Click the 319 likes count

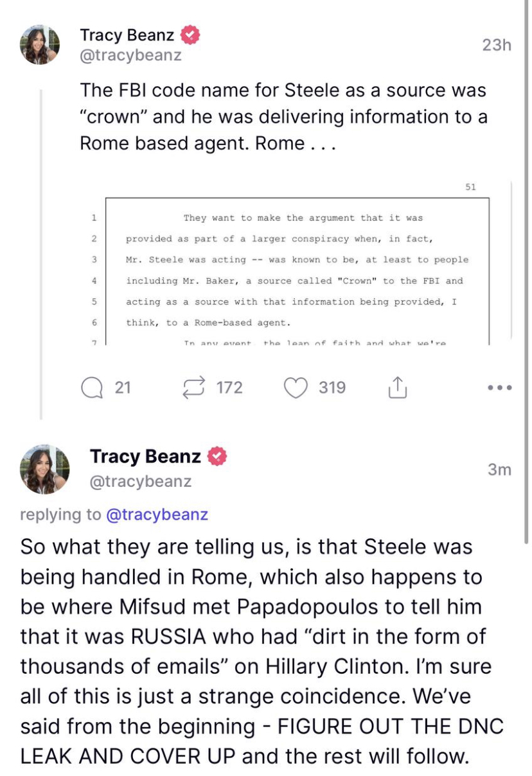(332, 387)
